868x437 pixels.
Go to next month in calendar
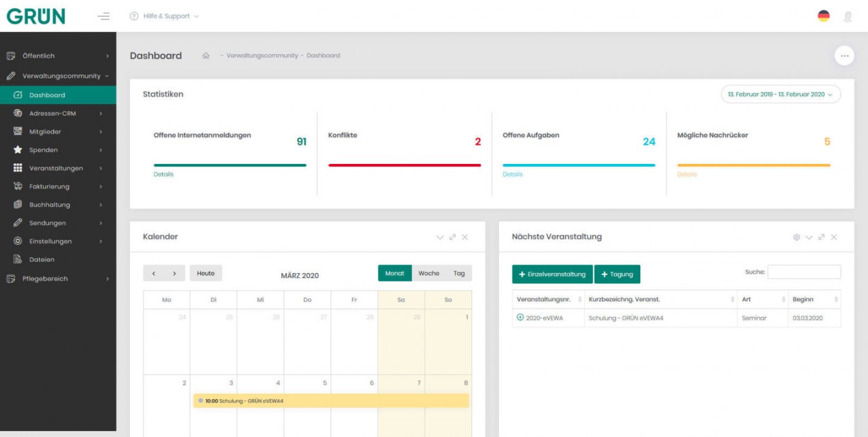(x=175, y=273)
